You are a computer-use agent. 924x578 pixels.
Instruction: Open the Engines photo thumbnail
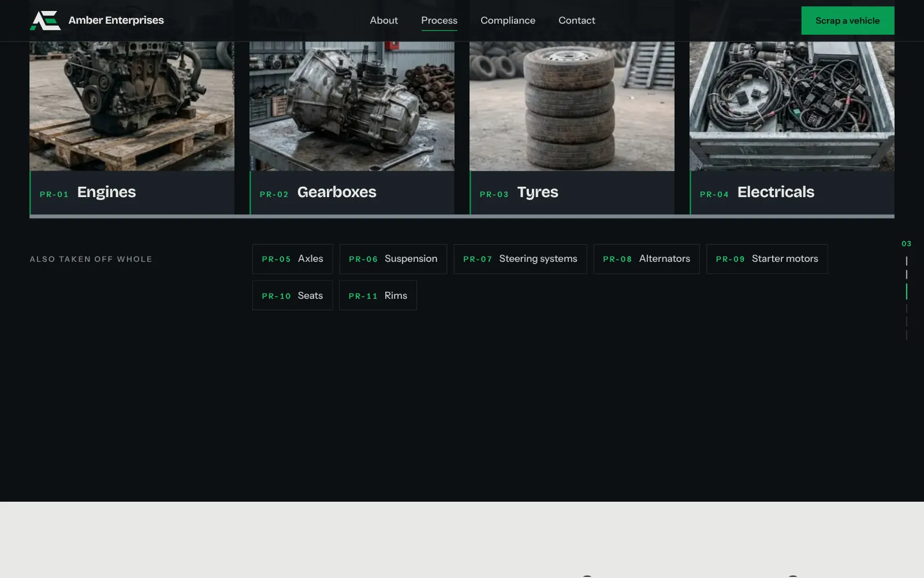(x=132, y=106)
